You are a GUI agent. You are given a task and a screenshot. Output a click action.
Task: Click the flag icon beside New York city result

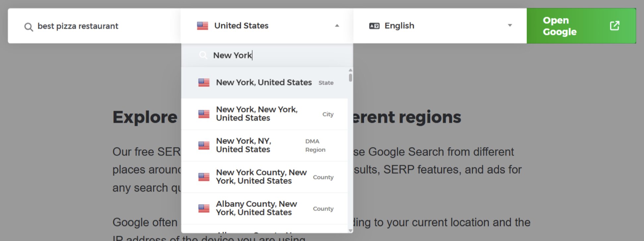[x=204, y=114]
